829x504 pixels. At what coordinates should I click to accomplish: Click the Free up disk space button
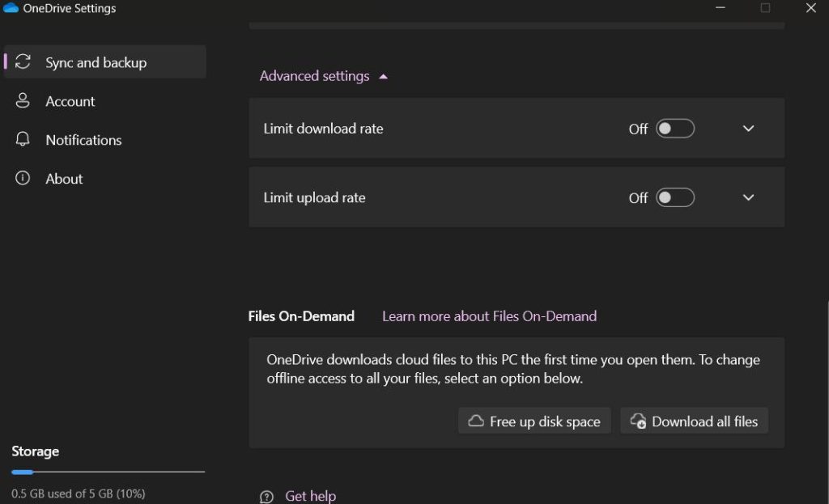(x=534, y=421)
